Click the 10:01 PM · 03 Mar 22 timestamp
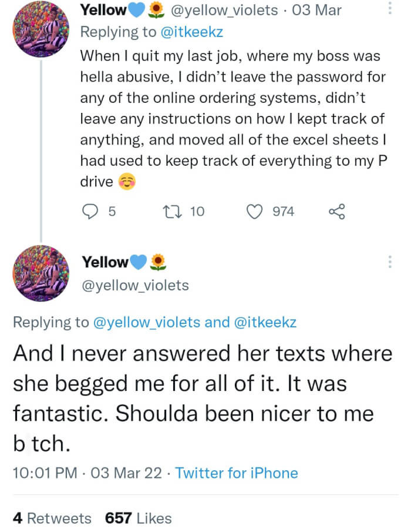411x532 pixels. click(x=87, y=473)
